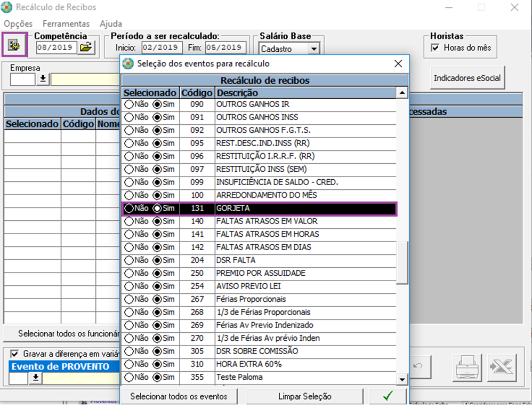
Task: Open the Competência folder icon
Action: pyautogui.click(x=86, y=47)
